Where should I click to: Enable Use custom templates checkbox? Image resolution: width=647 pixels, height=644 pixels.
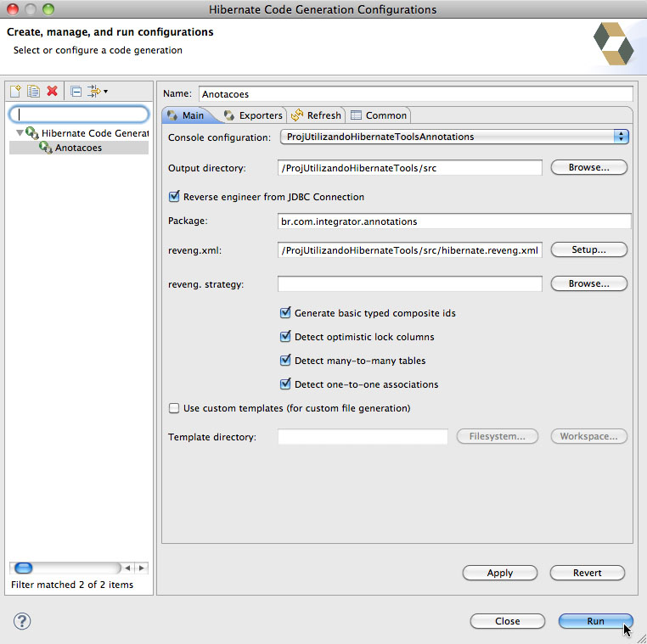point(174,408)
